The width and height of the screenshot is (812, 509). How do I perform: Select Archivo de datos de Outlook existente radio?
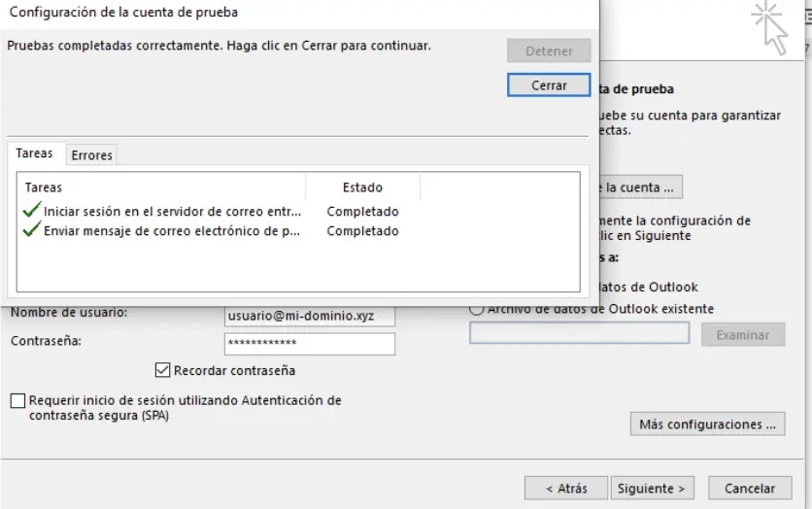[x=477, y=309]
